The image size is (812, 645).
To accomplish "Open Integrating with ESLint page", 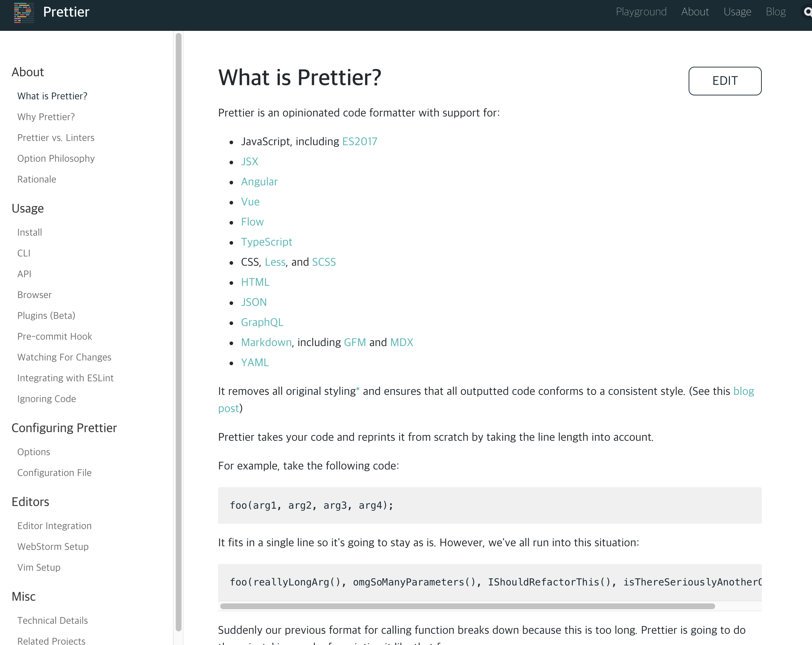I will 65,378.
